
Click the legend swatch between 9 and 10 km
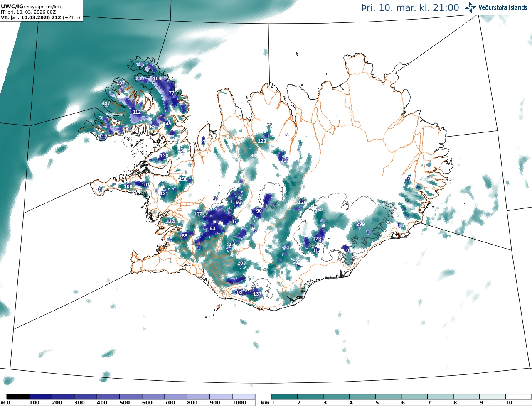click(x=493, y=397)
